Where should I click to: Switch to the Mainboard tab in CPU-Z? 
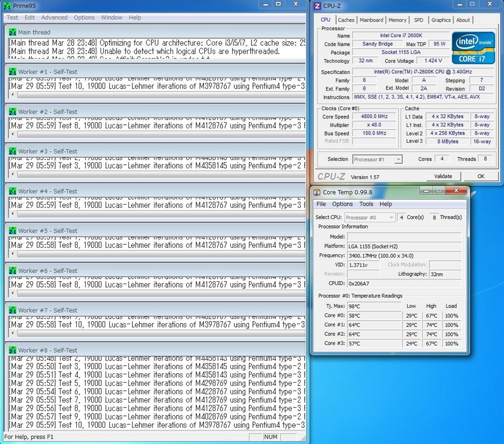tap(371, 20)
